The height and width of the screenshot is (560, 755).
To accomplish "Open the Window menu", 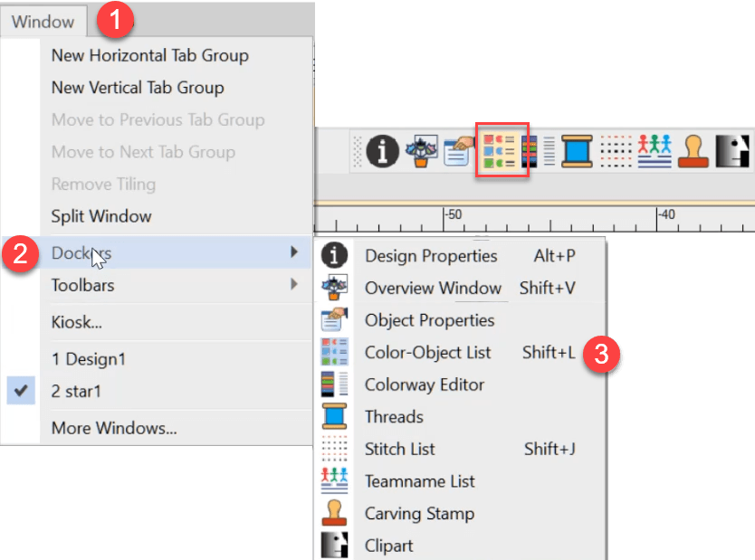I will (x=43, y=21).
